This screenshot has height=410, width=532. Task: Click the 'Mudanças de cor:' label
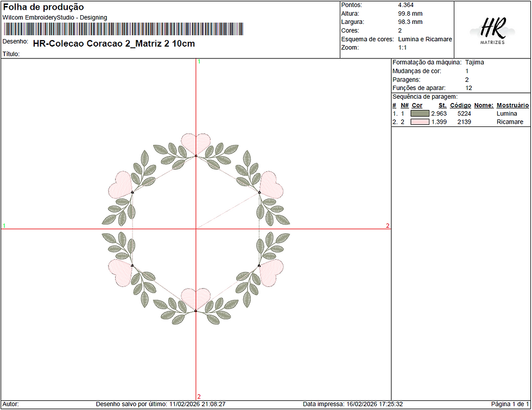click(417, 71)
